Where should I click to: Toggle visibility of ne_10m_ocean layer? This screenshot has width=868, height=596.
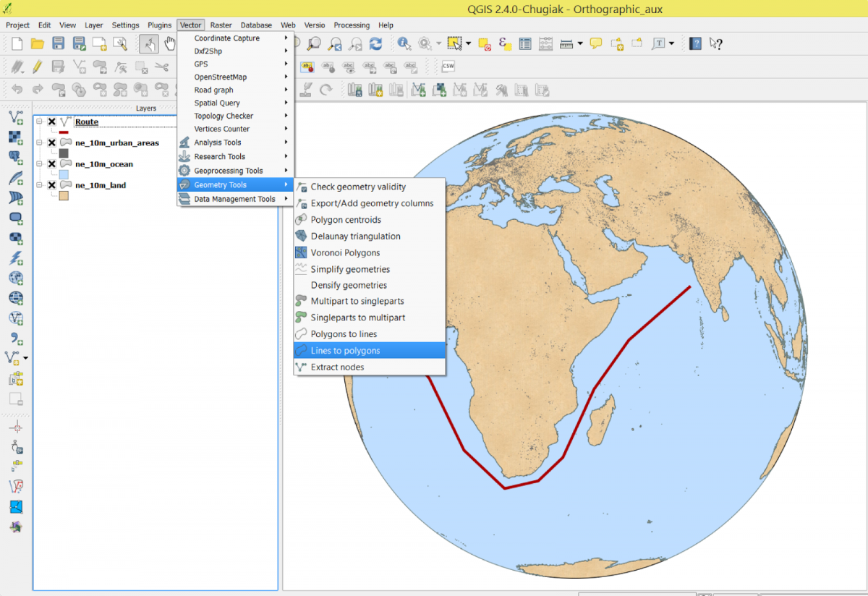[52, 164]
